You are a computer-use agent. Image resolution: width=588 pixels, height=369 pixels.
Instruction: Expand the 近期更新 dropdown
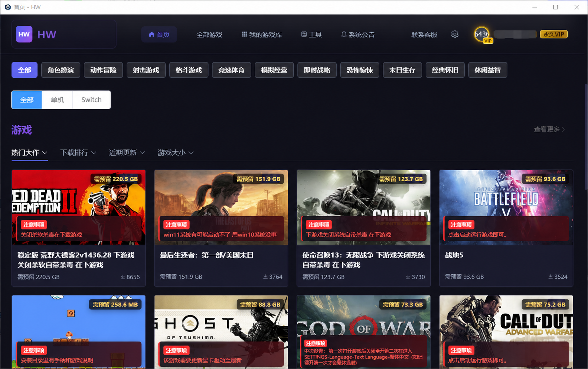pyautogui.click(x=127, y=153)
